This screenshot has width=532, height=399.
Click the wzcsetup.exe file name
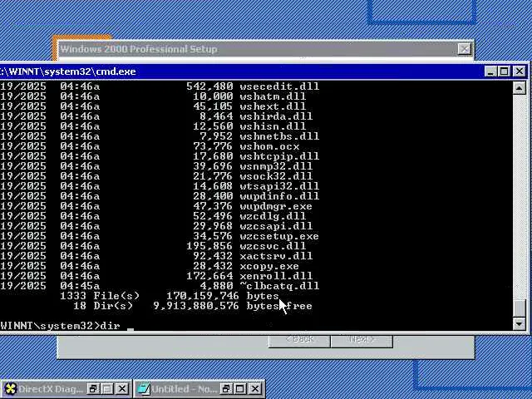(279, 236)
